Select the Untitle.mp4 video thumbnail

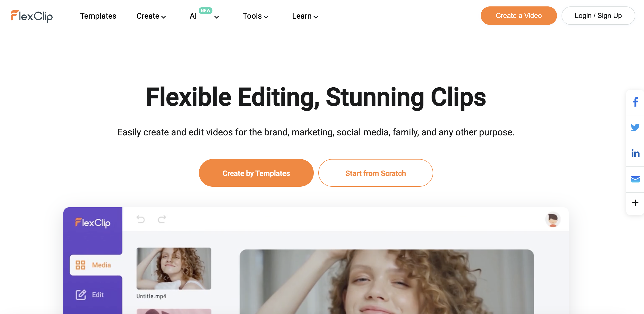pyautogui.click(x=174, y=268)
